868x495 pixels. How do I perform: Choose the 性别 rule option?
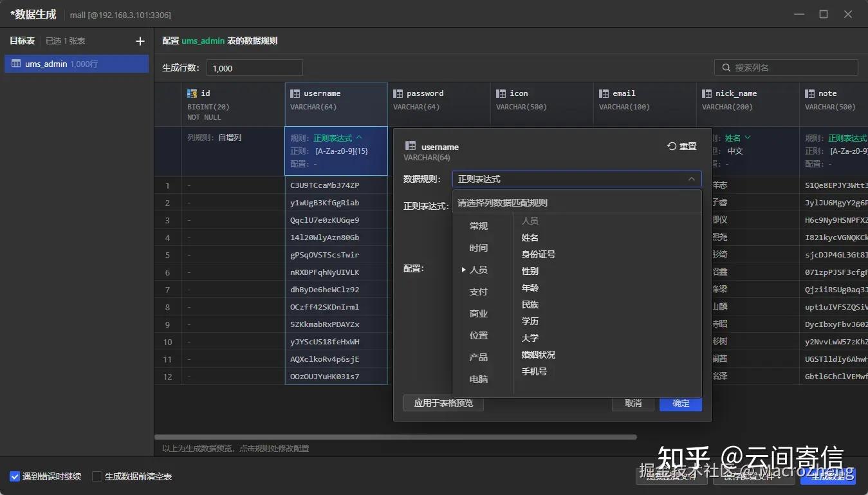(530, 271)
